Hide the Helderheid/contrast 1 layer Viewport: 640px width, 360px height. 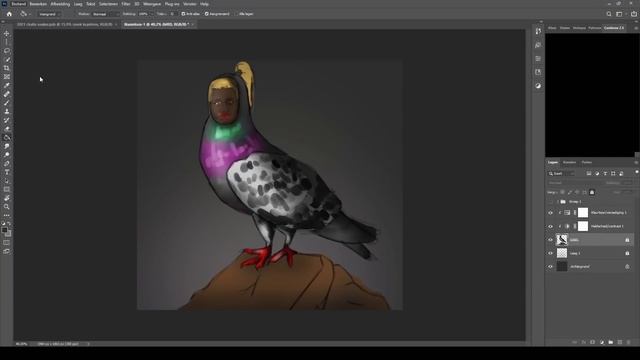pyautogui.click(x=550, y=226)
